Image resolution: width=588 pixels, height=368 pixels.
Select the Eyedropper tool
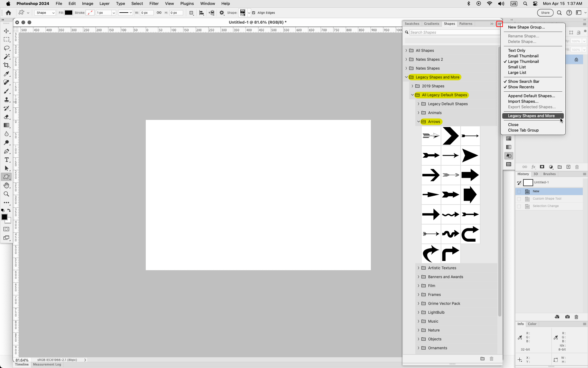pyautogui.click(x=6, y=74)
